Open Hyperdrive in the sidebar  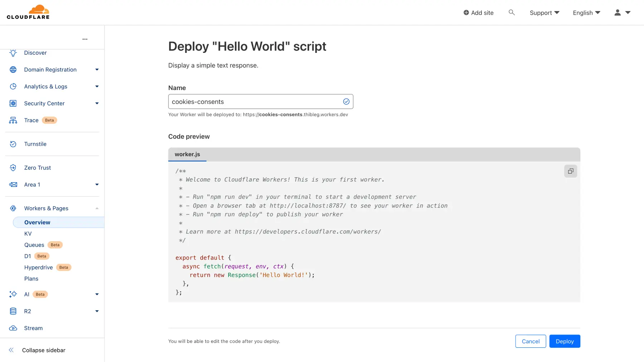coord(38,267)
